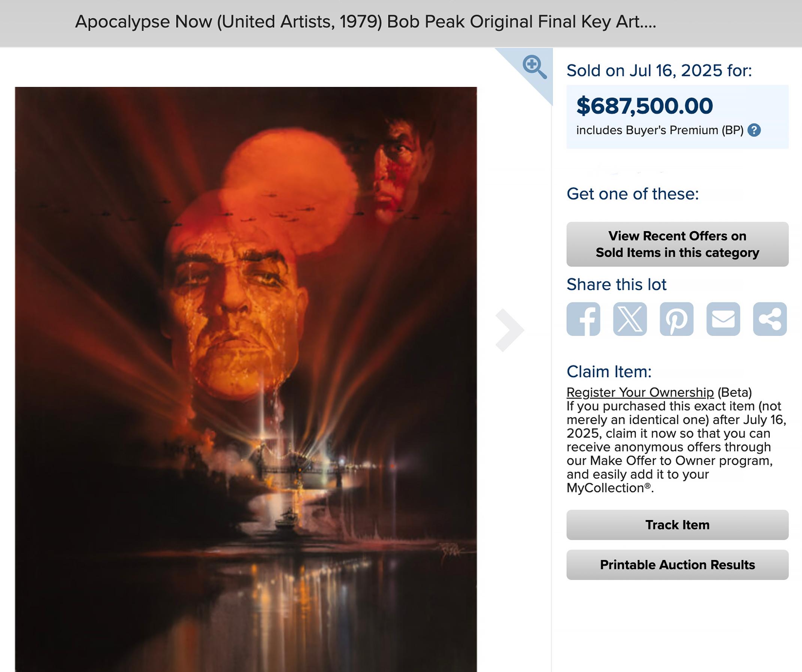Email this lot via envelope icon
Screen dimensions: 802x672
(x=723, y=319)
